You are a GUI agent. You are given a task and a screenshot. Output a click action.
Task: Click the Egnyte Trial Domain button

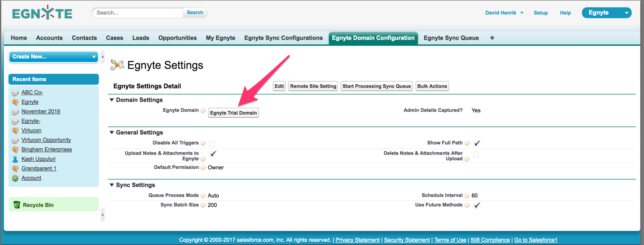click(x=233, y=113)
